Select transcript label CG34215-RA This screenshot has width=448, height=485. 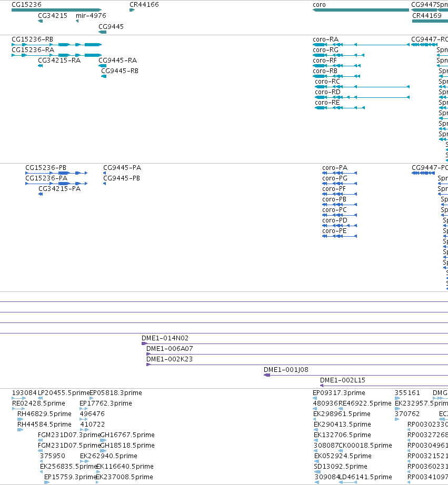[59, 60]
